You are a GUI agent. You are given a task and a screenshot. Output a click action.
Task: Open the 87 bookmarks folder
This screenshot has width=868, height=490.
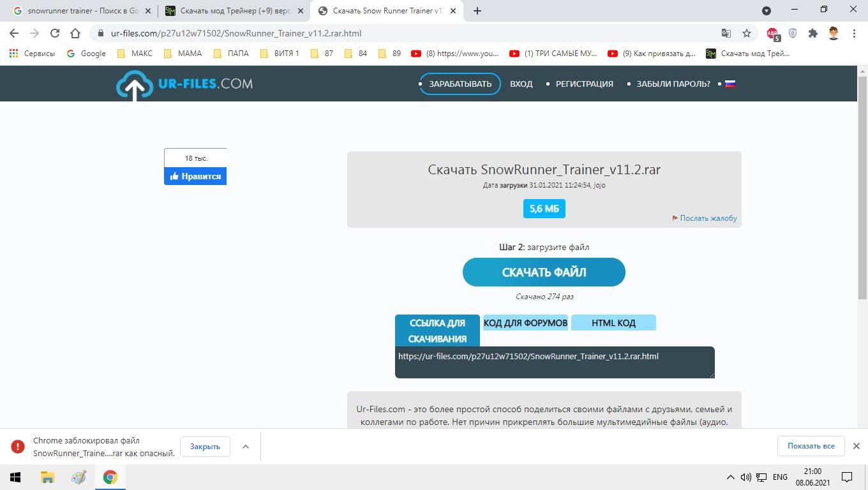click(x=322, y=54)
